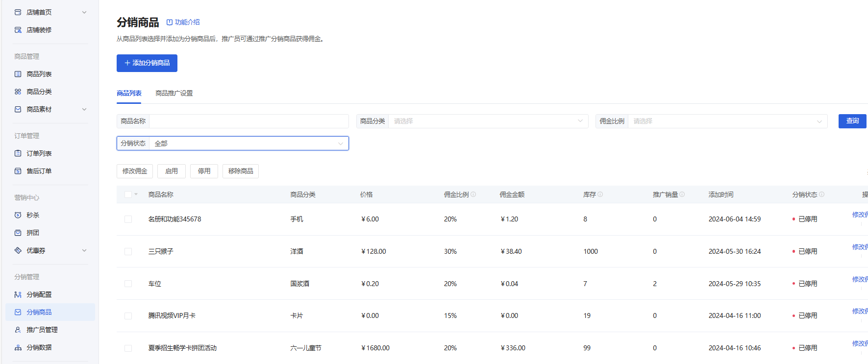Expand the 优惠券 sidebar chevron

click(x=84, y=250)
